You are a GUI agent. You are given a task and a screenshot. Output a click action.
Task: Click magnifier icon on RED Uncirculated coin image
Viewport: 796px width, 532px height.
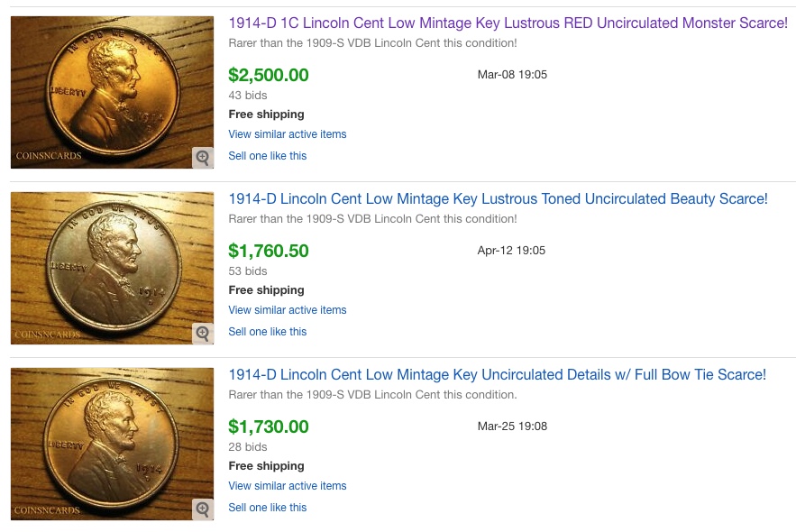point(203,158)
